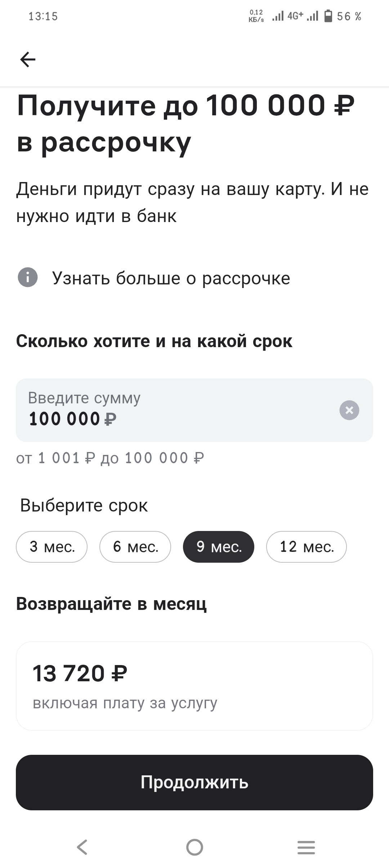Tap the Продолжить button

194,783
